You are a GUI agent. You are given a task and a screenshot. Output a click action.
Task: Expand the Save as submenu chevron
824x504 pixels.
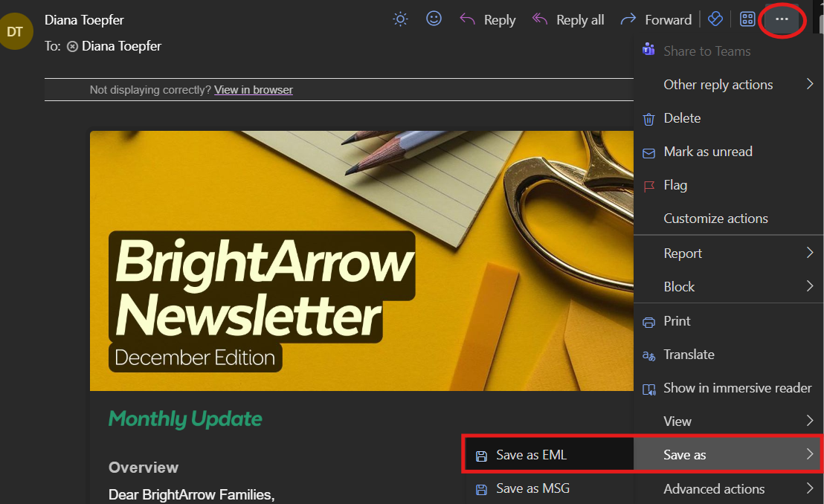pyautogui.click(x=810, y=454)
